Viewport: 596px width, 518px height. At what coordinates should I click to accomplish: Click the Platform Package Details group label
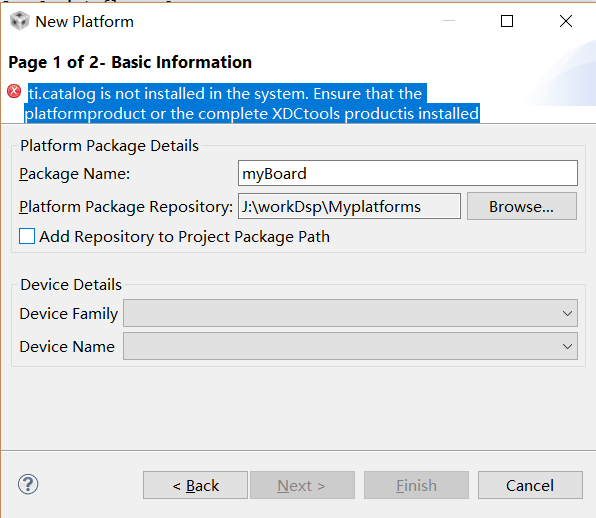[109, 146]
